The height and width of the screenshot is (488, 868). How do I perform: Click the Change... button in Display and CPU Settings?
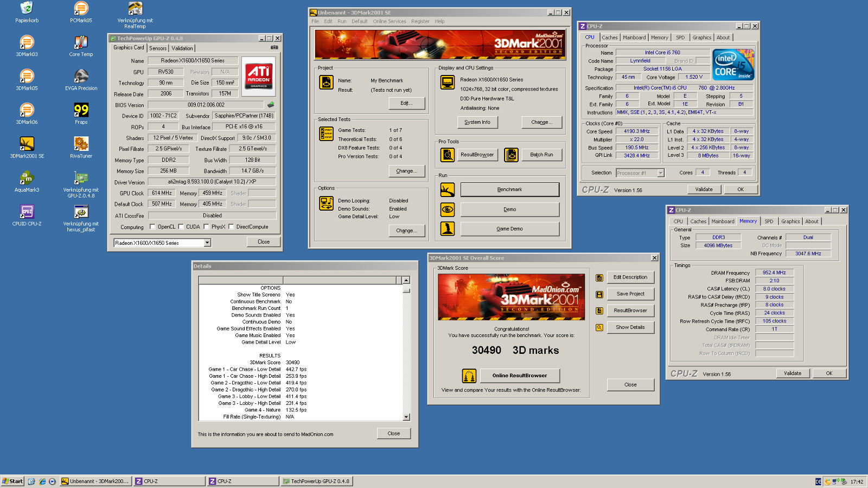point(542,122)
